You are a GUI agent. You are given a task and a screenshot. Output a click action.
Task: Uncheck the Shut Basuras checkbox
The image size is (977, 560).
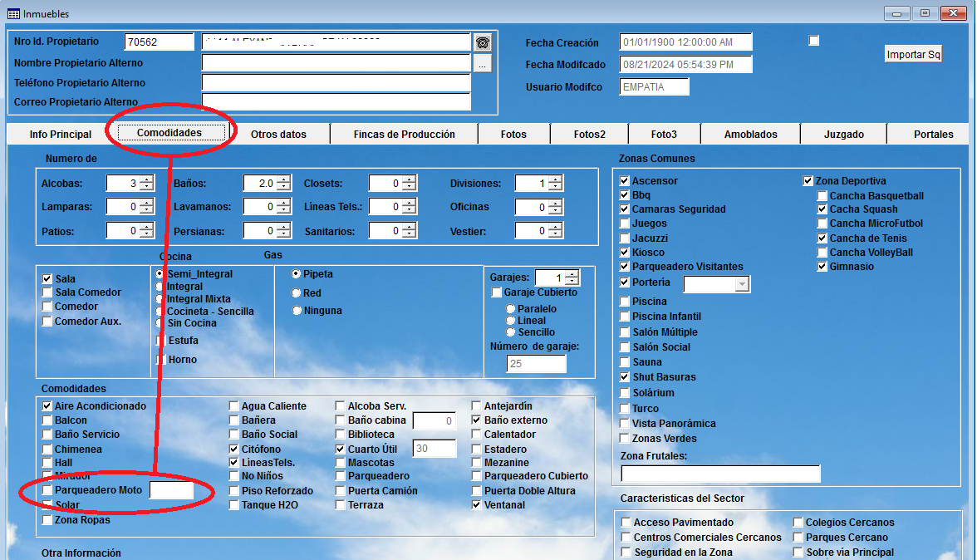(x=625, y=377)
